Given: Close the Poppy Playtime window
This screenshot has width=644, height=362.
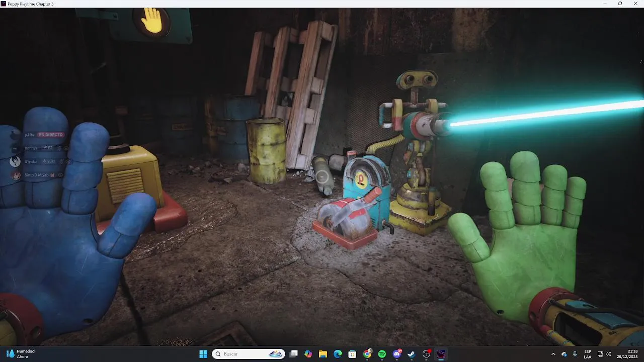Looking at the screenshot, I should tap(635, 4).
